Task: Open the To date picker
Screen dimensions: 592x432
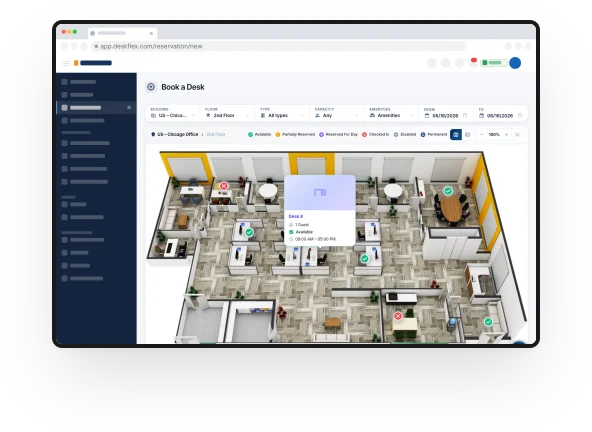Action: (x=500, y=113)
